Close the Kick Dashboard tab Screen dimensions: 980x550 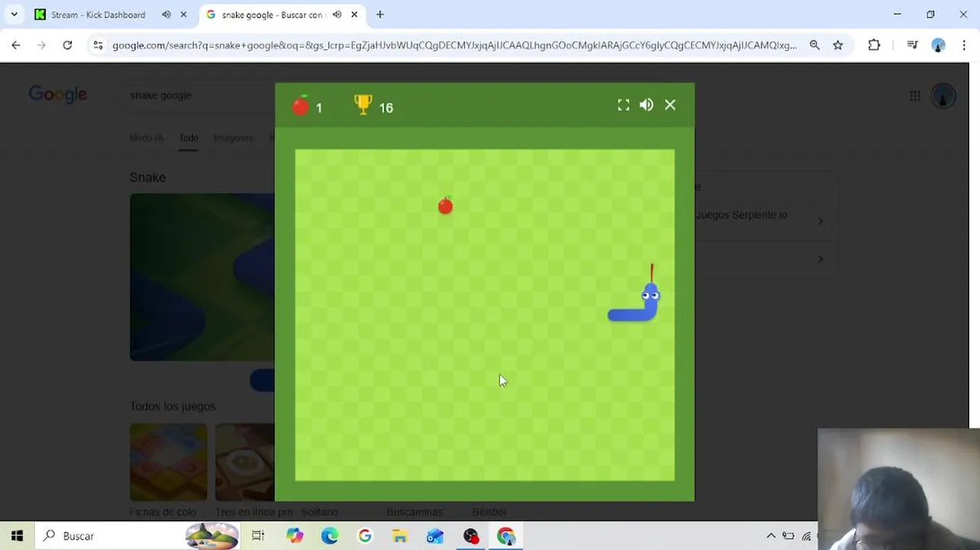[184, 15]
